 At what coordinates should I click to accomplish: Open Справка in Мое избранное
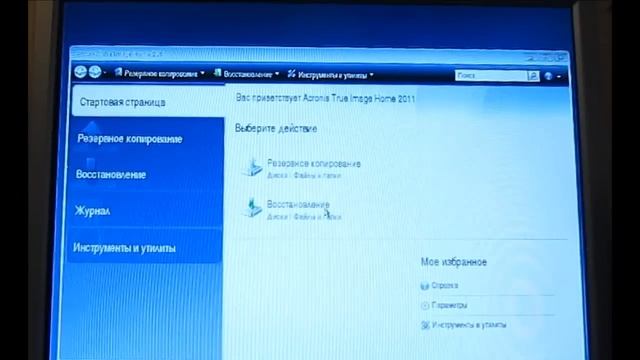(x=445, y=285)
